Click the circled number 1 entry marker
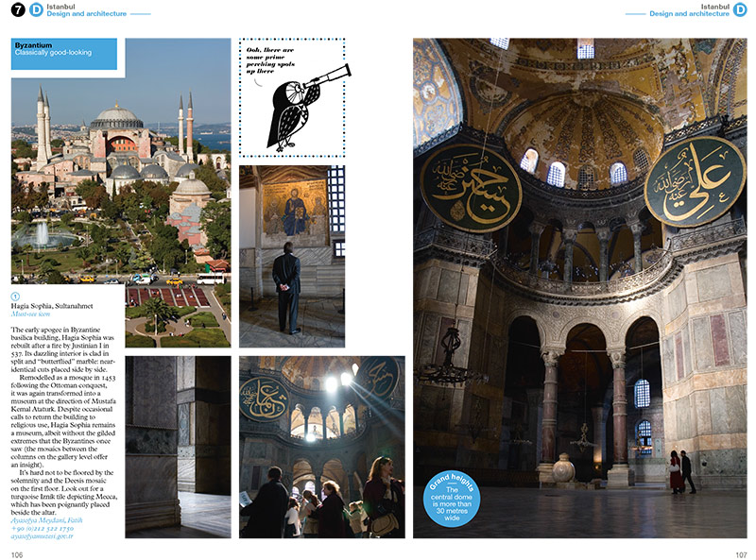The width and height of the screenshot is (756, 560). (15, 297)
